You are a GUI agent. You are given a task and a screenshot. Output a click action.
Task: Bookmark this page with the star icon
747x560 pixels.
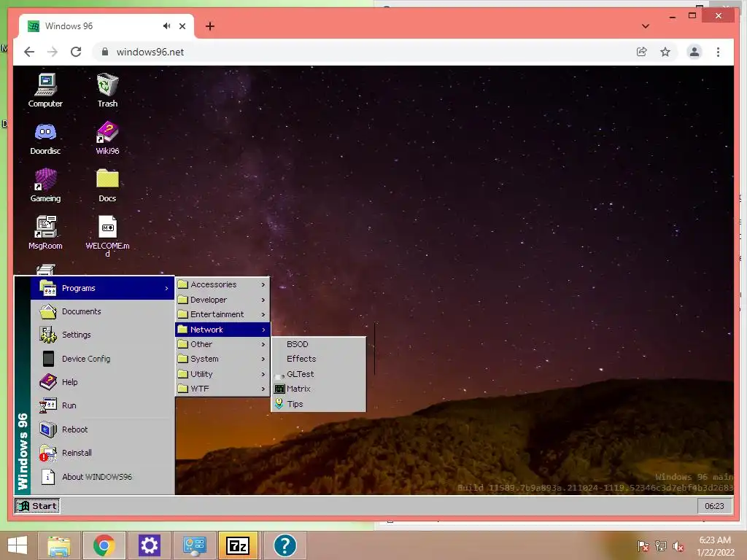pos(665,52)
